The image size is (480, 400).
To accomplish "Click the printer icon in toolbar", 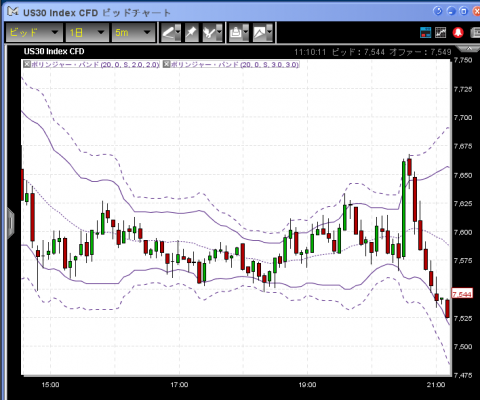I will 236,33.
